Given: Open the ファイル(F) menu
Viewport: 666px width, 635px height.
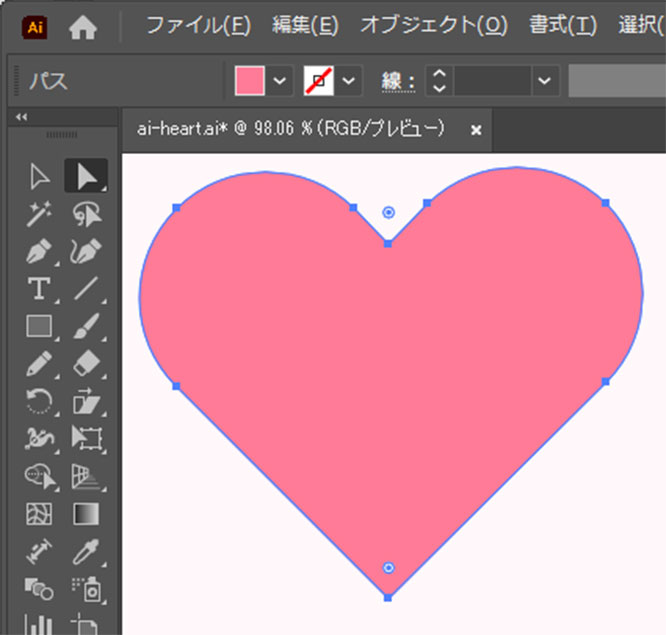Looking at the screenshot, I should 200,26.
